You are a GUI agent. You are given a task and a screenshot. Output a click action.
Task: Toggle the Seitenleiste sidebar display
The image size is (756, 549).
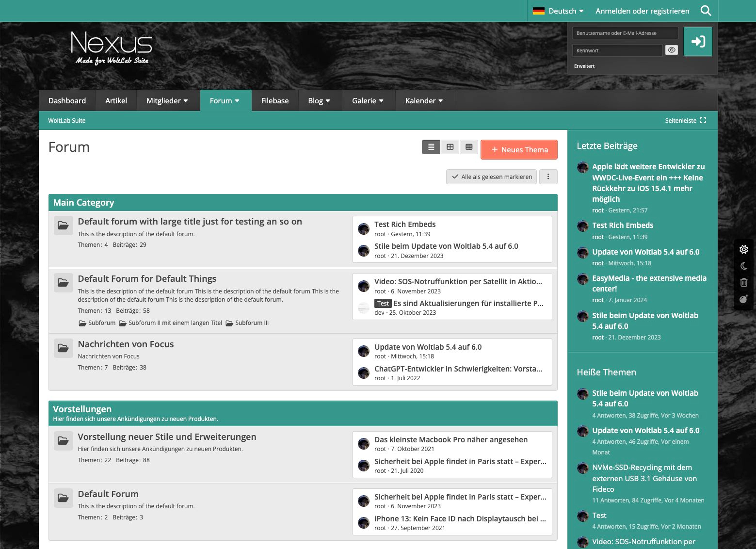tap(685, 120)
